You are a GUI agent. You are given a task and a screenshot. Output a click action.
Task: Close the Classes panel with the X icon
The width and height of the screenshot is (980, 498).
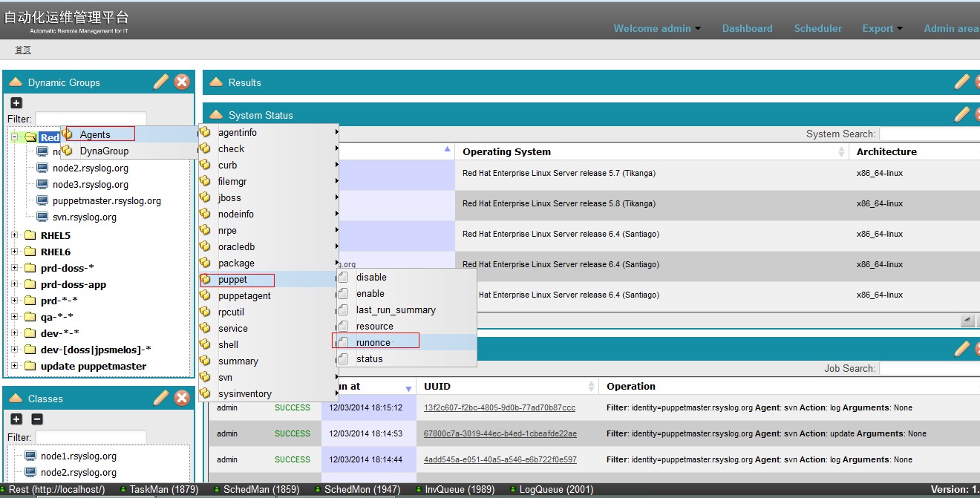click(182, 398)
